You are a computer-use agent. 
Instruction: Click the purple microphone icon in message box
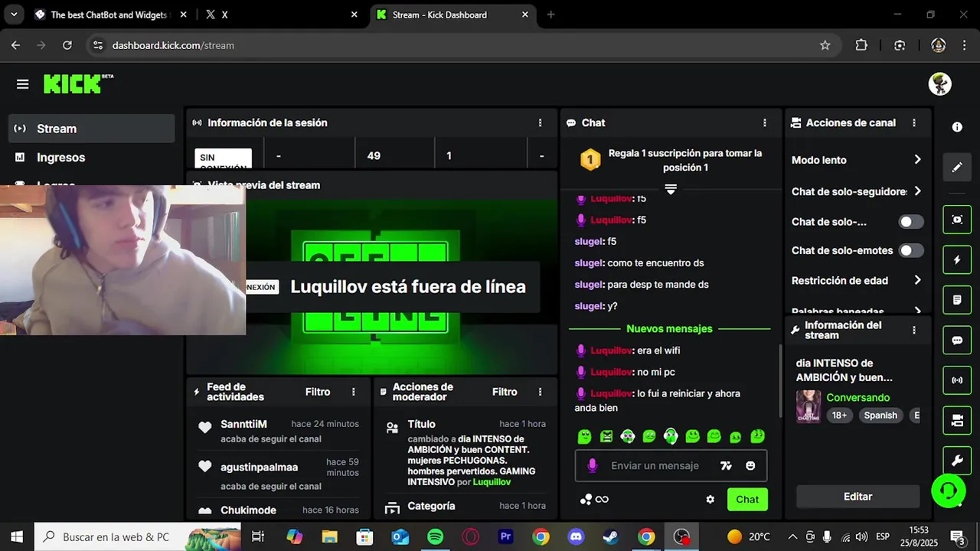[592, 465]
